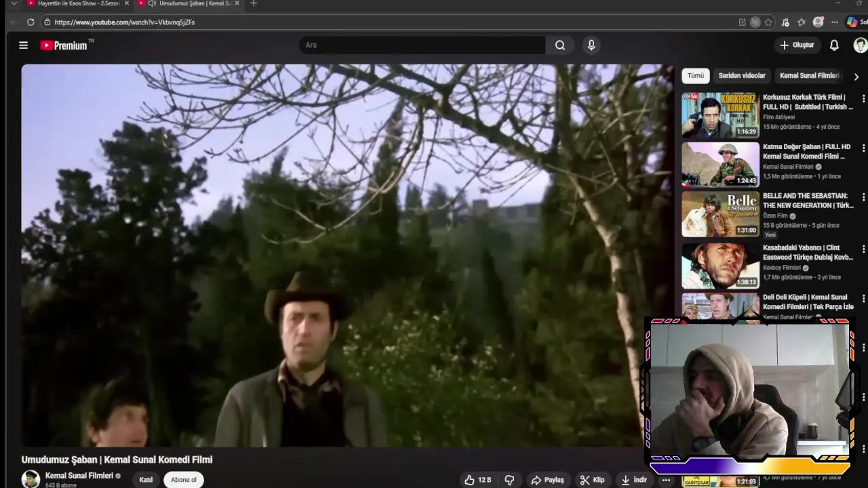Click the Katıl join button

[x=146, y=480]
